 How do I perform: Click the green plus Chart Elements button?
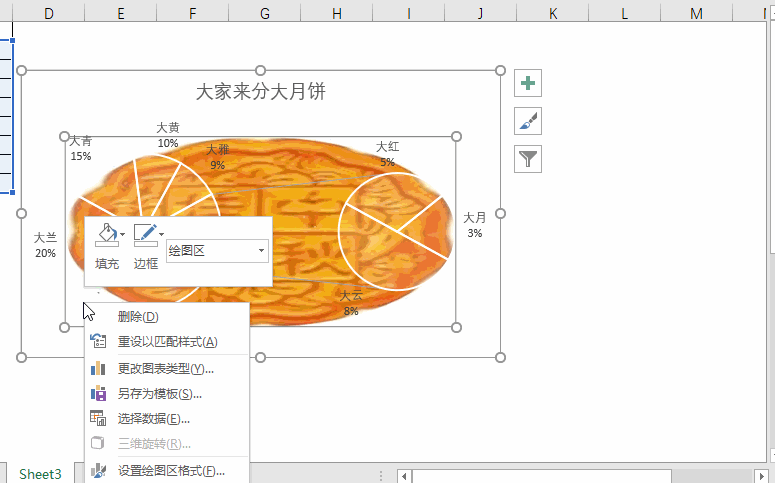tap(528, 83)
